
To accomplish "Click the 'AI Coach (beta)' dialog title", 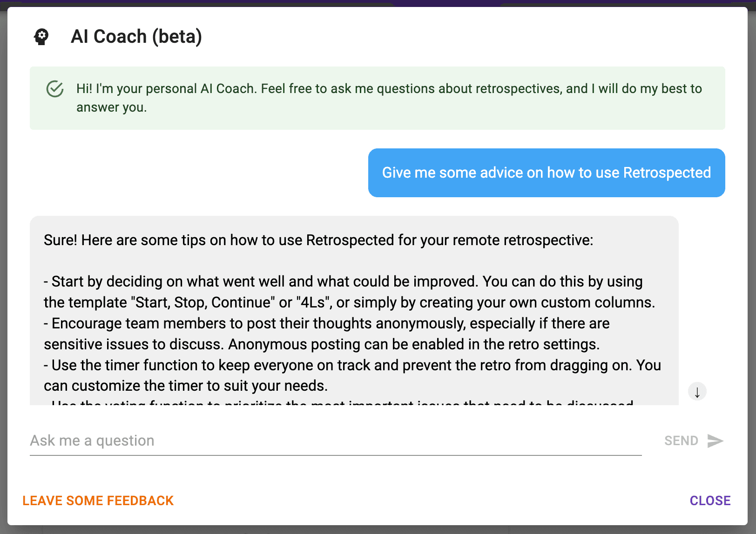I will 136,37.
